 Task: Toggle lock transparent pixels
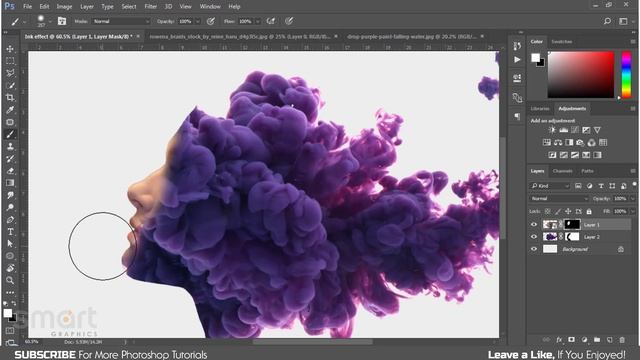pyautogui.click(x=547, y=211)
